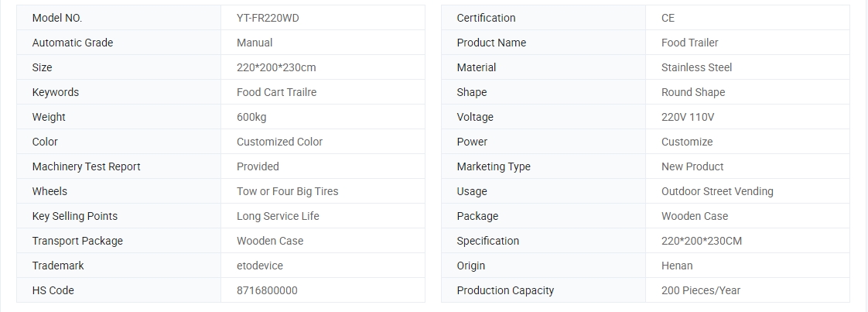The image size is (868, 312).
Task: Select the Product Name Food Trailer
Action: click(x=690, y=43)
